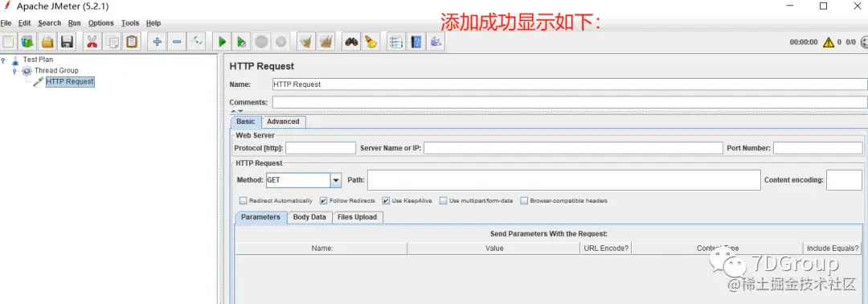Open the Help question-mark book icon
868x304 pixels.
tap(416, 42)
